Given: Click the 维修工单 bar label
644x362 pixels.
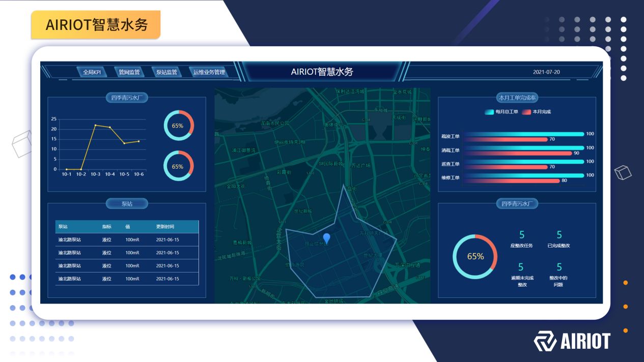Looking at the screenshot, I should pyautogui.click(x=451, y=178).
